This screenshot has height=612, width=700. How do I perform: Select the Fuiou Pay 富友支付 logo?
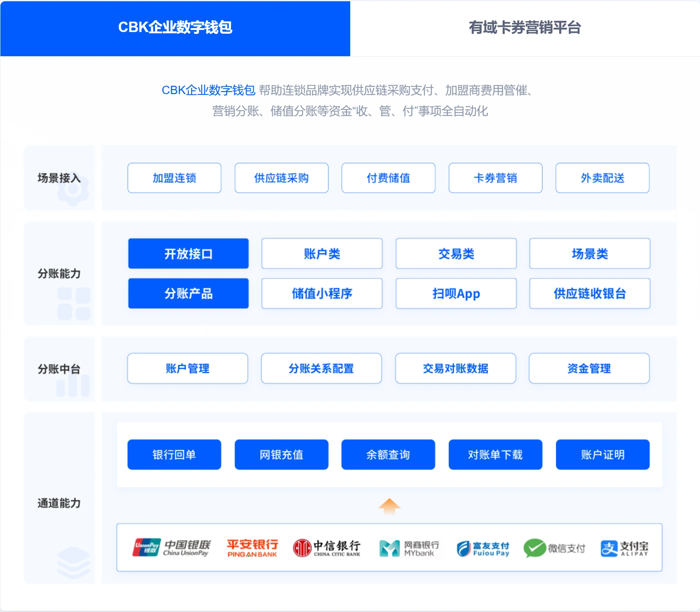click(483, 549)
